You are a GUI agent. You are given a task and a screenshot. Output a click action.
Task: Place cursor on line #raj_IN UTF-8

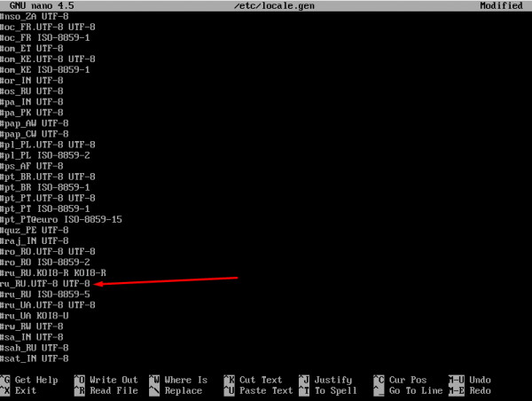[35, 240]
